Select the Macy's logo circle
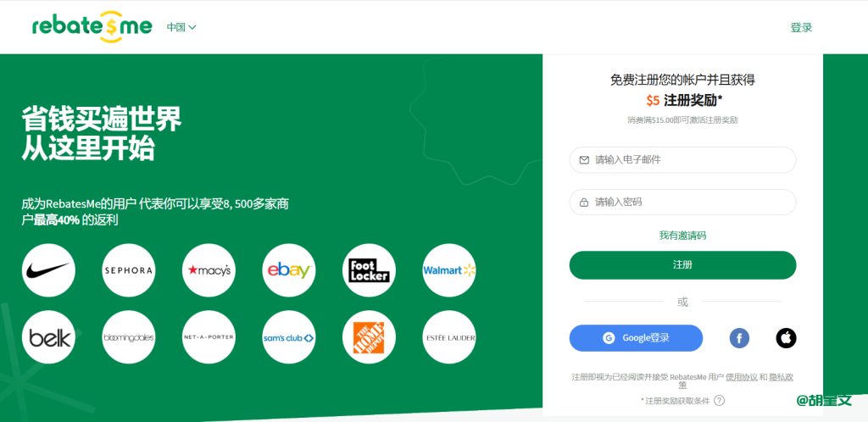 (x=209, y=270)
